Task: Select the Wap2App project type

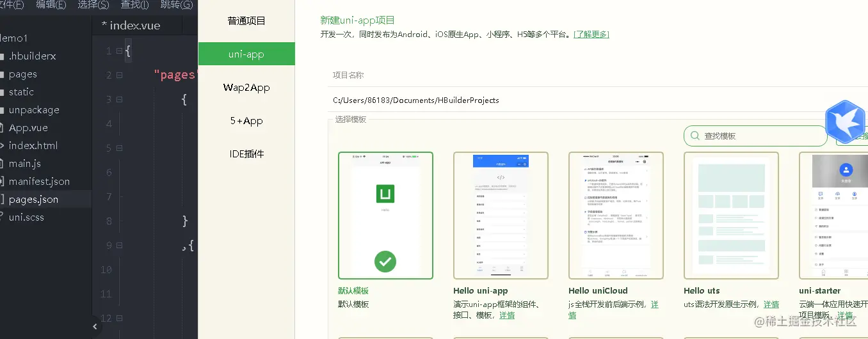Action: coord(246,87)
